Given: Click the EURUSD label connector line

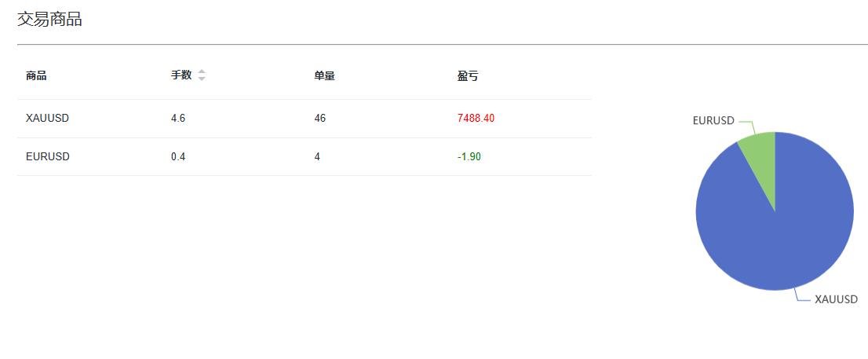Looking at the screenshot, I should (x=746, y=126).
